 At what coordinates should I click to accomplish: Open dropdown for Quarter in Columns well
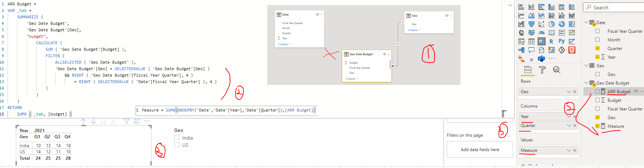point(569,126)
